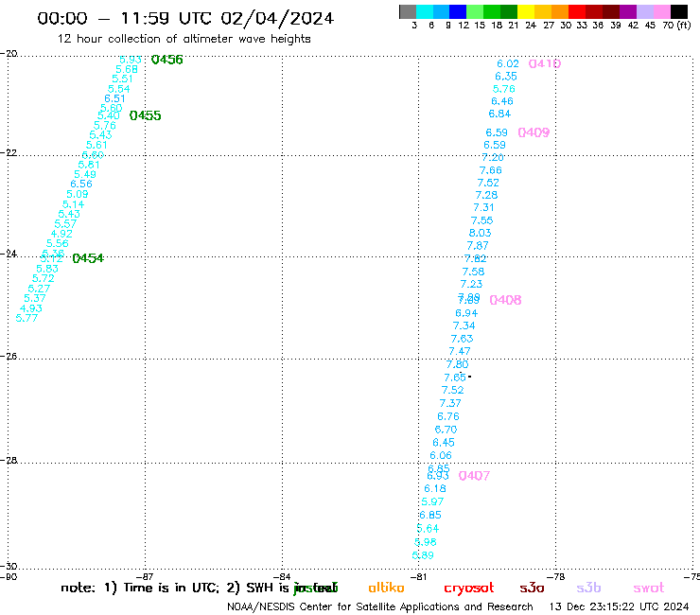The image size is (700, 615).
Task: Select the '00:00 – 11:59 UTC 02/04/2024' title
Action: (x=185, y=18)
